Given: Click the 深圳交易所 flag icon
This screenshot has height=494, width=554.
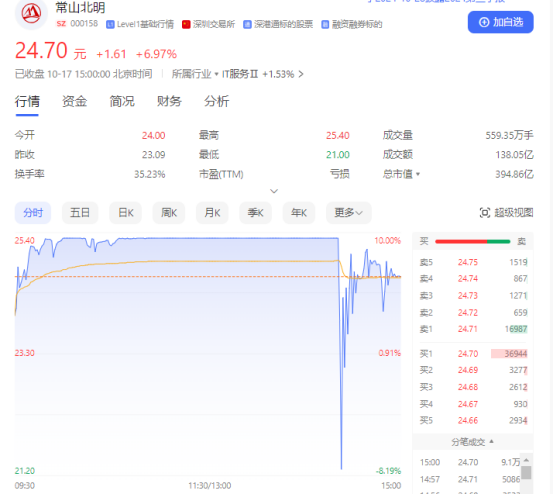Looking at the screenshot, I should point(186,24).
